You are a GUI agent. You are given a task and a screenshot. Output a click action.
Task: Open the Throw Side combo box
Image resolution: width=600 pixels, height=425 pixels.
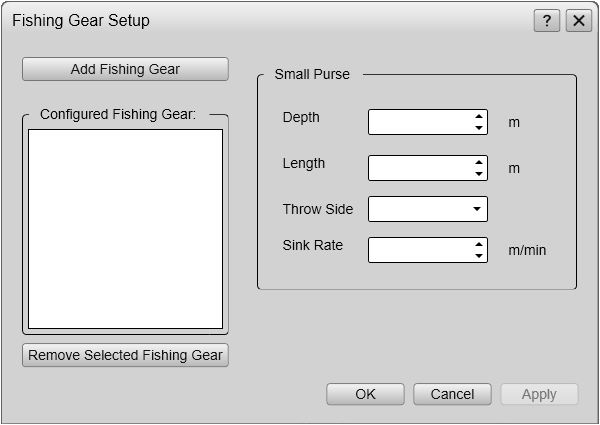coord(428,209)
